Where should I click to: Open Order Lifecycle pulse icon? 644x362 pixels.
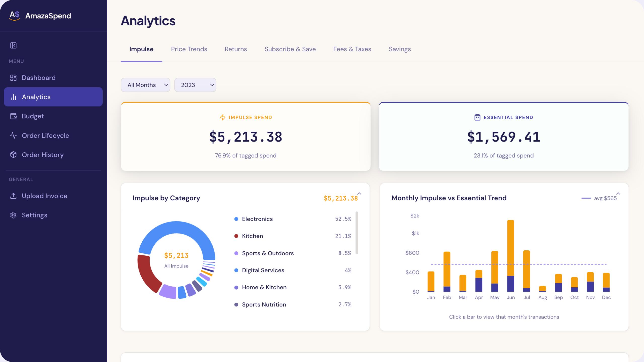click(x=13, y=135)
